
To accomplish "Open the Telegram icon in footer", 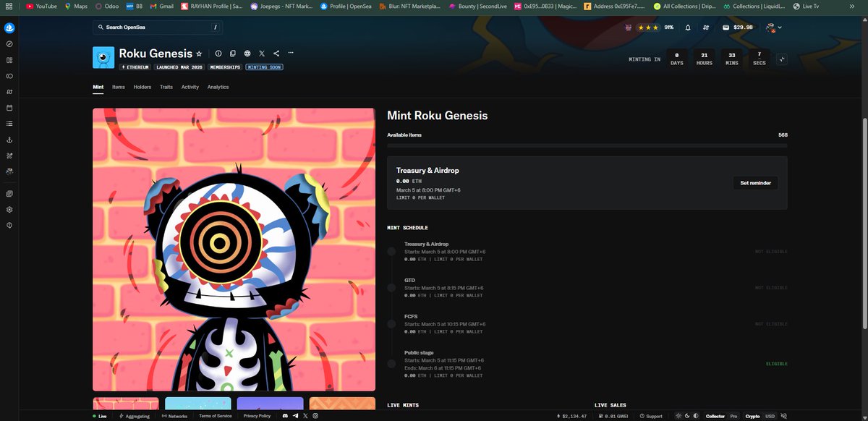I will click(296, 416).
